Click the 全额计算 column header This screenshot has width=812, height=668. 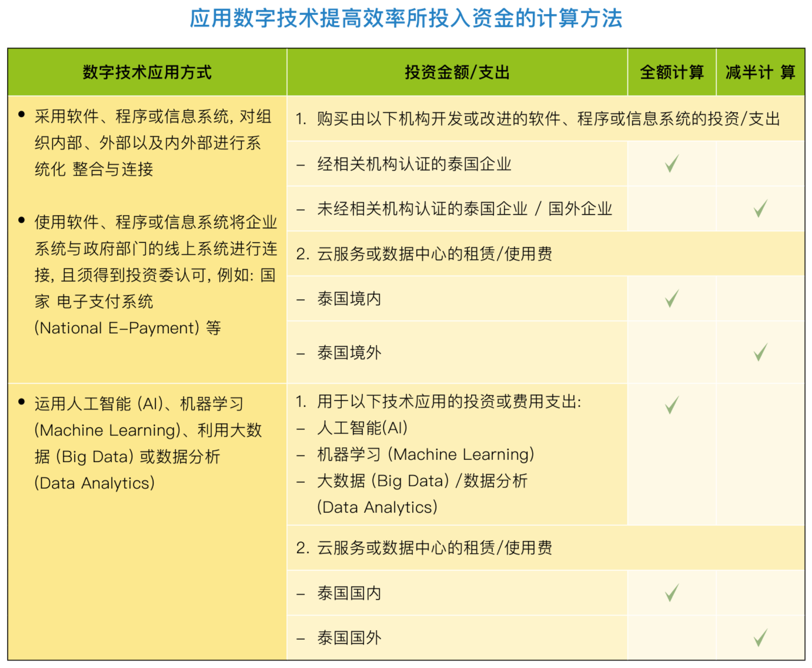pos(672,72)
